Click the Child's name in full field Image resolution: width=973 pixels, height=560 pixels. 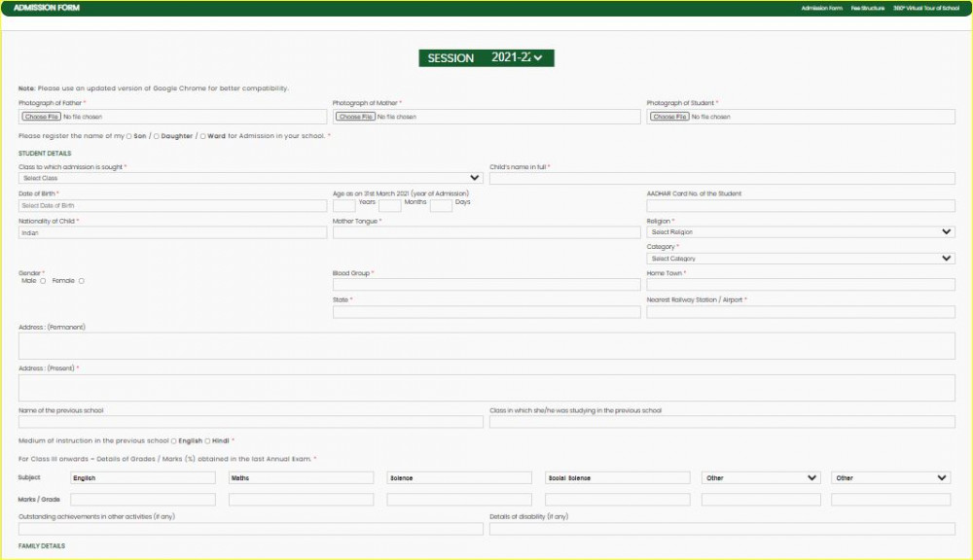point(721,178)
